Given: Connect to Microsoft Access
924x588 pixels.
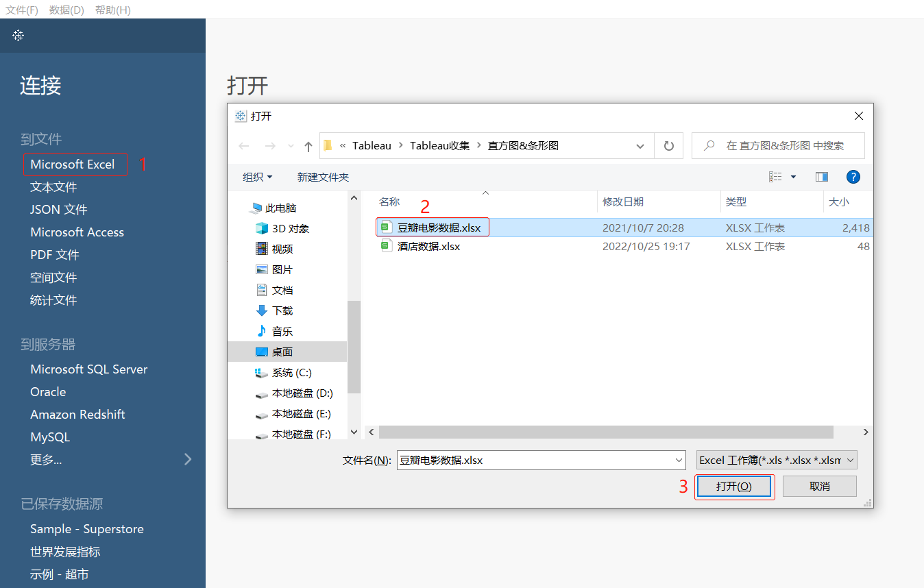Looking at the screenshot, I should (77, 232).
